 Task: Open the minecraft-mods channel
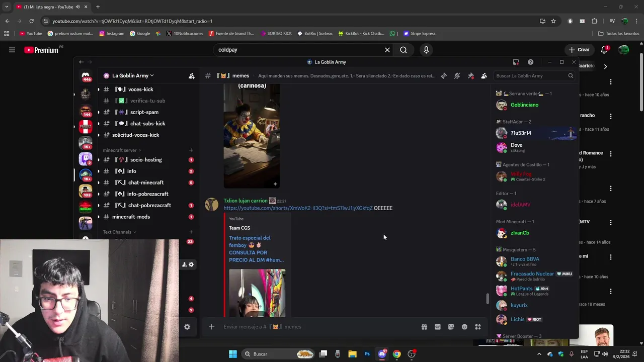point(131,217)
